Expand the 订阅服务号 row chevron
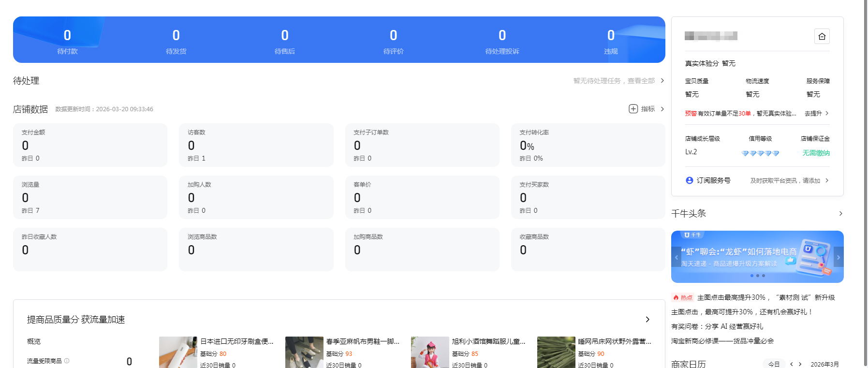 [827, 180]
